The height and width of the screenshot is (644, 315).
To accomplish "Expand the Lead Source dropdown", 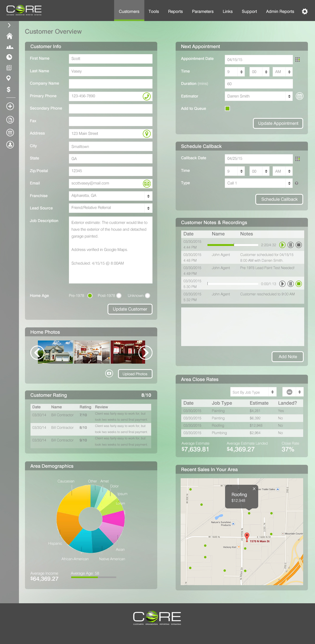I will pyautogui.click(x=148, y=208).
